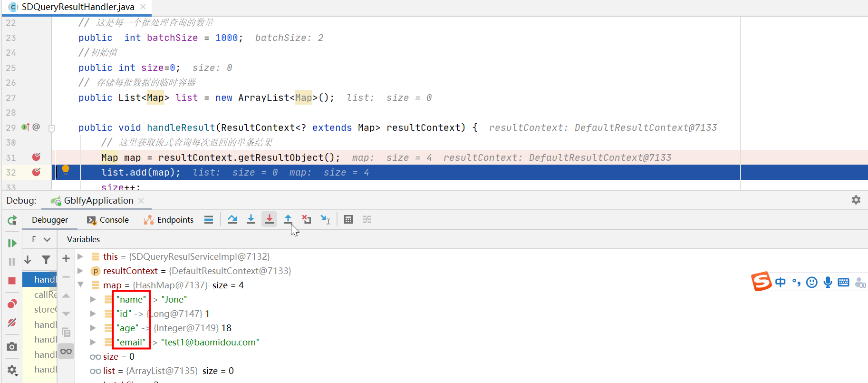The image size is (868, 383).
Task: Toggle Mute Breakpoints icon
Action: pos(12,323)
